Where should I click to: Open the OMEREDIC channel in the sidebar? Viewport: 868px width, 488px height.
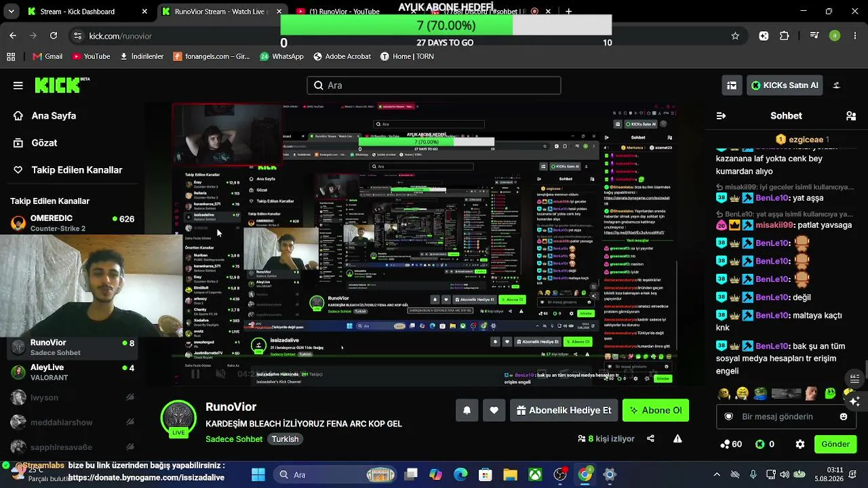(x=71, y=223)
